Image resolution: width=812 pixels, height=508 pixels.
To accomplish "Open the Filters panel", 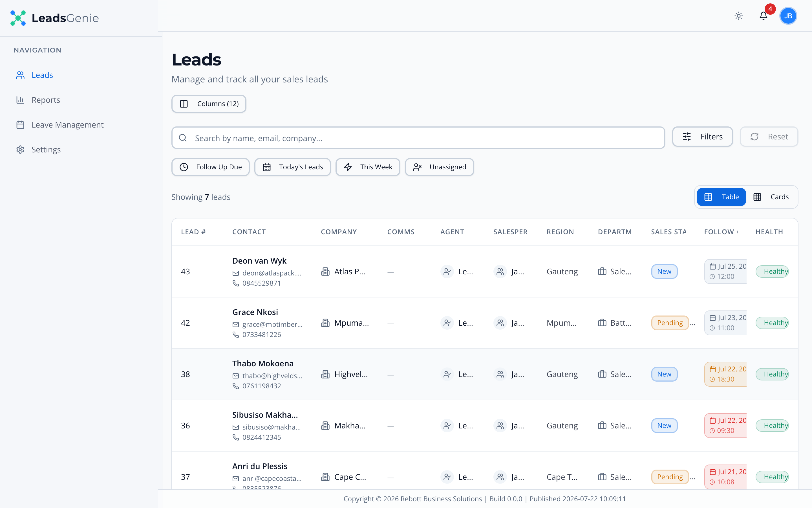I will click(x=702, y=137).
